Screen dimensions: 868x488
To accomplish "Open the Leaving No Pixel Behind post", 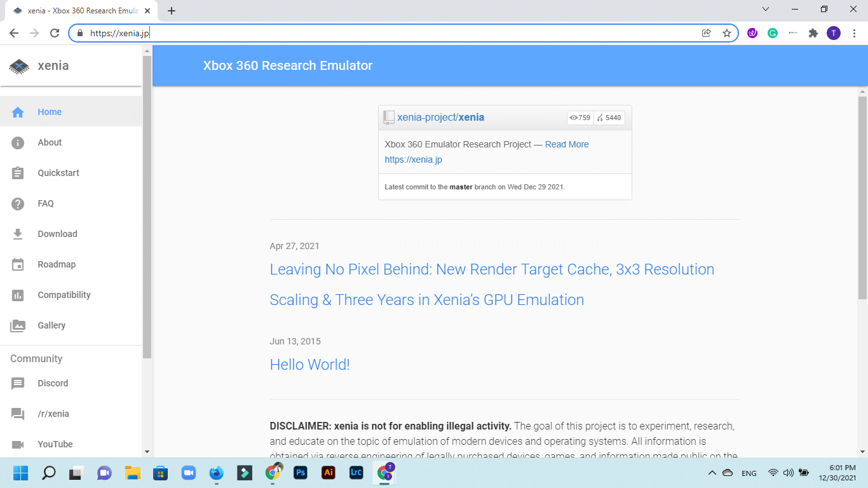I will tap(492, 285).
